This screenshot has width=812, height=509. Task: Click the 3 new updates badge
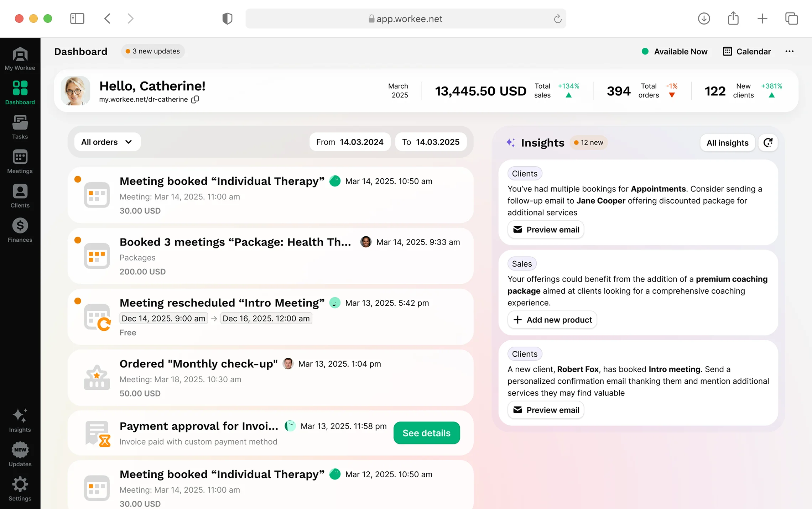pyautogui.click(x=153, y=51)
